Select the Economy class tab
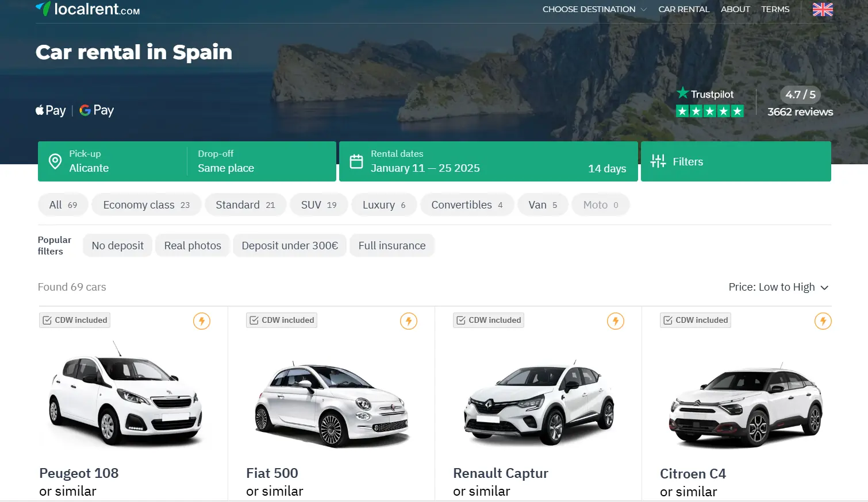868x502 pixels. click(147, 205)
